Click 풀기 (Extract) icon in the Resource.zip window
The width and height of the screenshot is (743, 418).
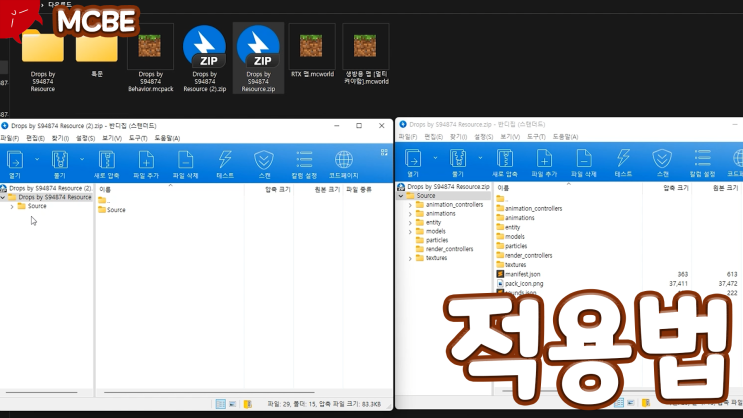pyautogui.click(x=458, y=158)
